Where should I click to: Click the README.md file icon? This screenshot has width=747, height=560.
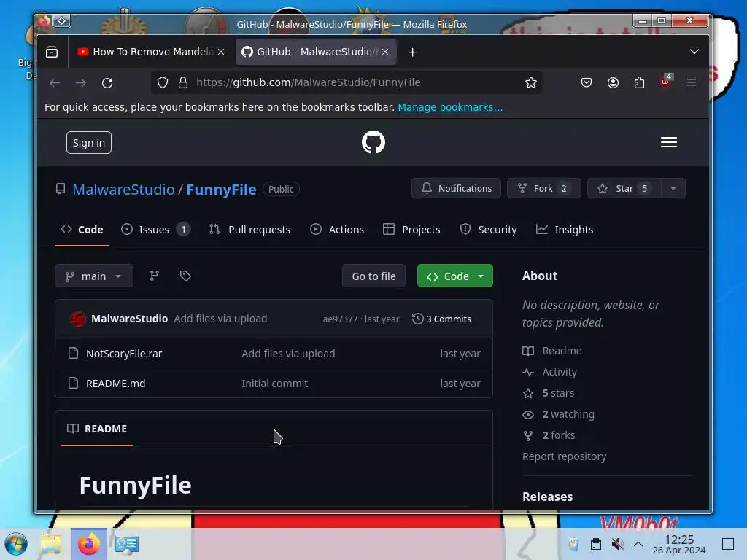tap(73, 384)
